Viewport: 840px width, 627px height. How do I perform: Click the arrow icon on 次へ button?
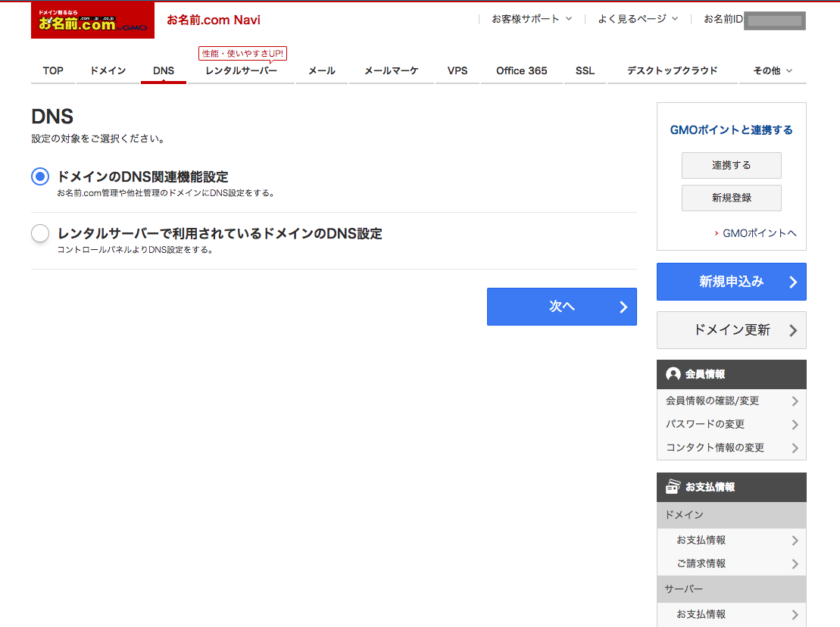tap(623, 307)
